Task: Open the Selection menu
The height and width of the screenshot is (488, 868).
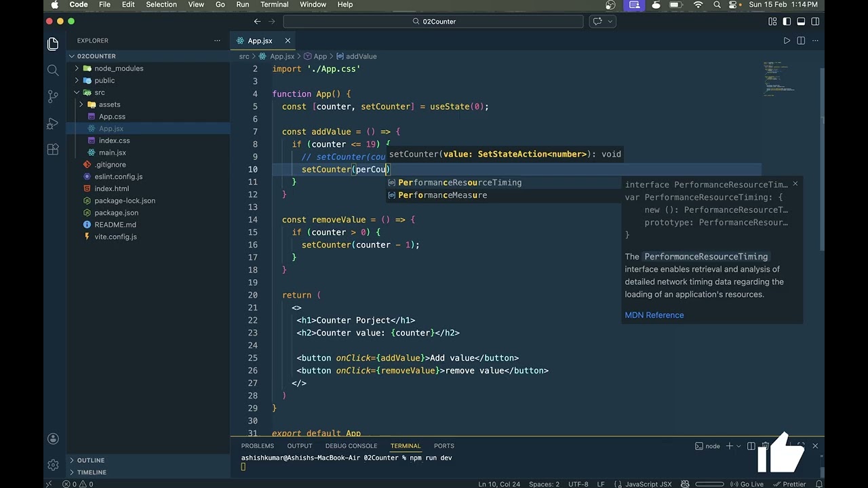Action: pos(161,5)
